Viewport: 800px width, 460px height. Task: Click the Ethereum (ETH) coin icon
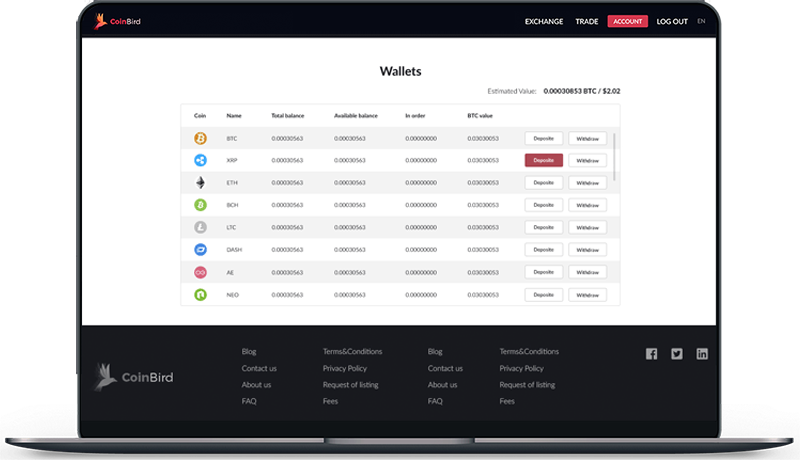(x=200, y=183)
